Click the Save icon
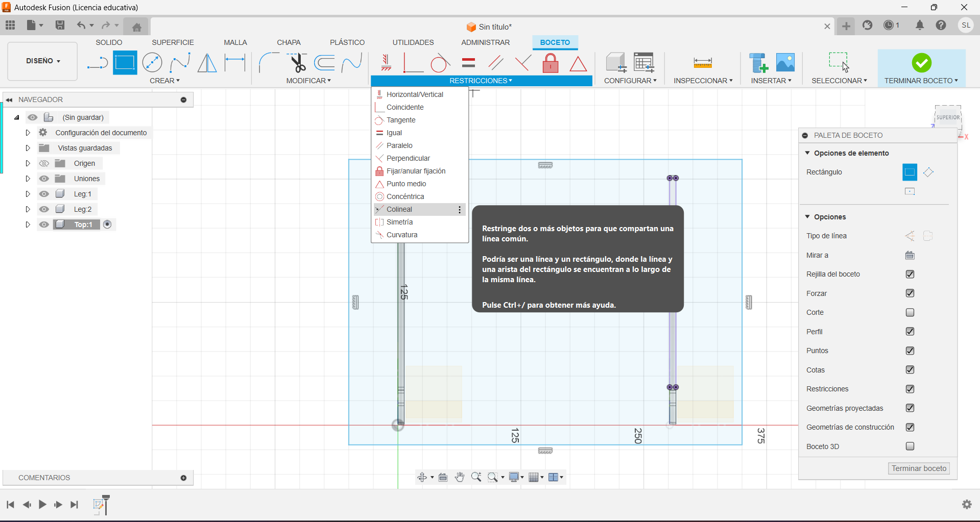980x522 pixels. pyautogui.click(x=60, y=25)
